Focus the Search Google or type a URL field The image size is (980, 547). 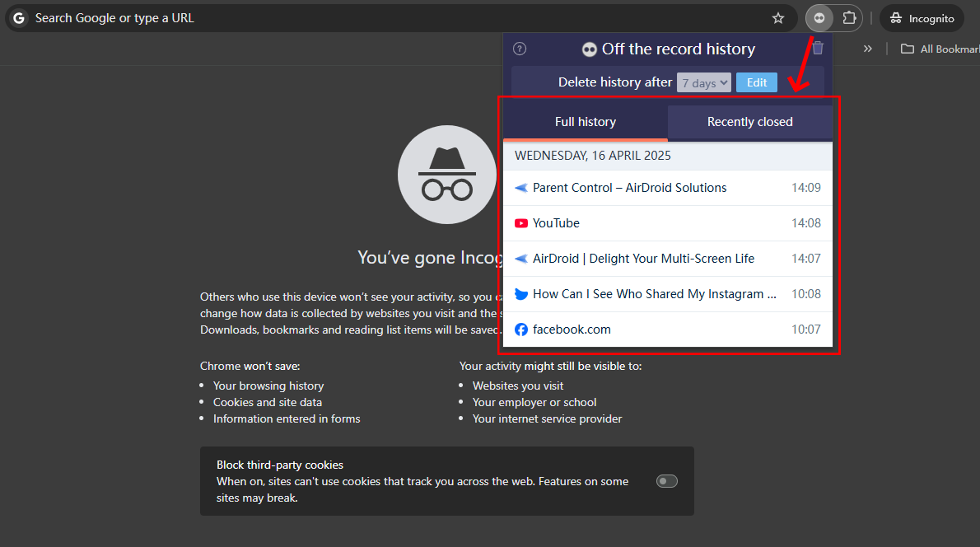(x=400, y=18)
